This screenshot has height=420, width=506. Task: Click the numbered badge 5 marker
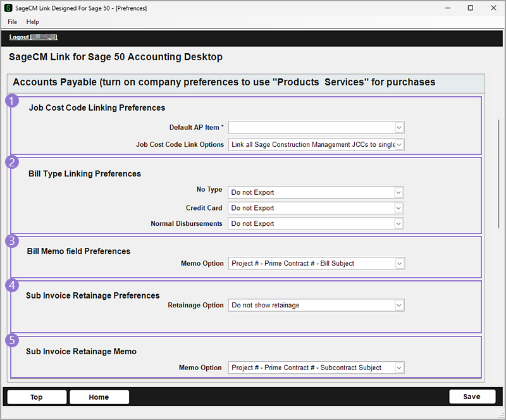point(12,340)
